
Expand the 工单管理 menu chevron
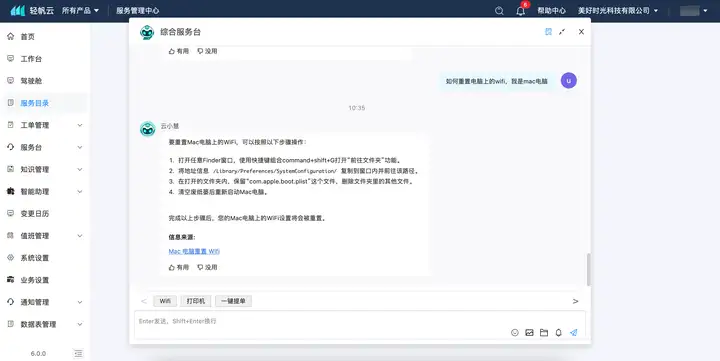pos(80,125)
